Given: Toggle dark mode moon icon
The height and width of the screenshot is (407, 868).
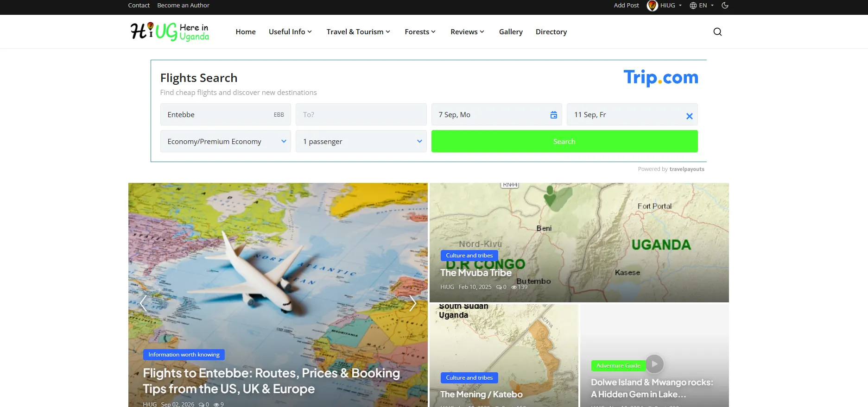Looking at the screenshot, I should [x=725, y=6].
